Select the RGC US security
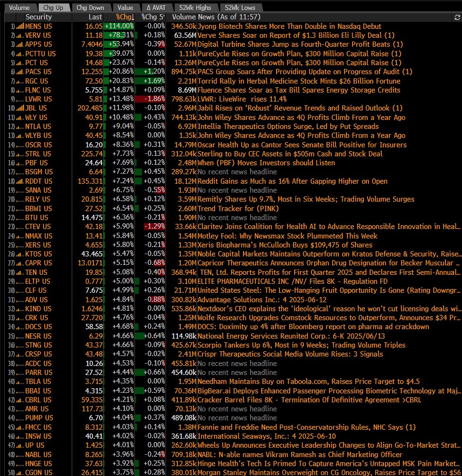The image size is (462, 476). point(36,81)
